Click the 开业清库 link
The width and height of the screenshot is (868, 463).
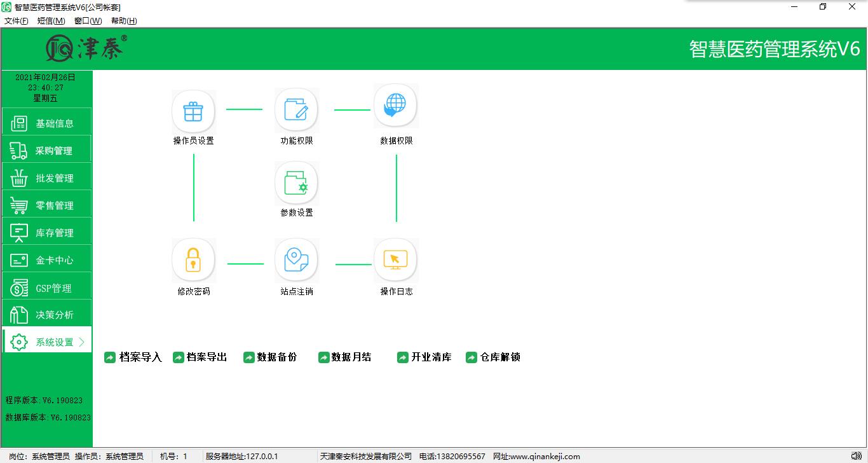pyautogui.click(x=424, y=357)
